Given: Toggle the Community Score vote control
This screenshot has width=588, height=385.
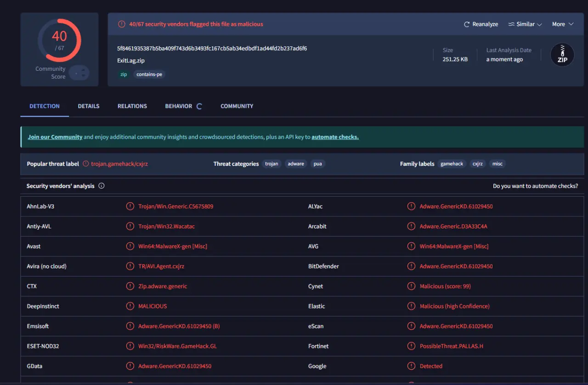Looking at the screenshot, I should point(79,73).
